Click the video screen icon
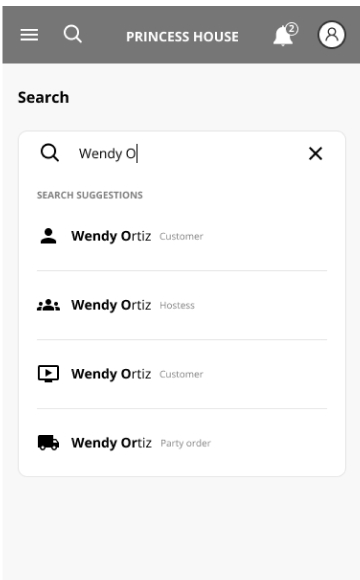 (48, 374)
